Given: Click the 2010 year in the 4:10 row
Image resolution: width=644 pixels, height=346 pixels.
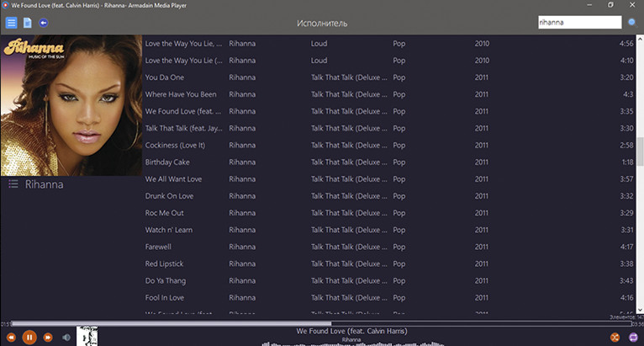Looking at the screenshot, I should (483, 61).
